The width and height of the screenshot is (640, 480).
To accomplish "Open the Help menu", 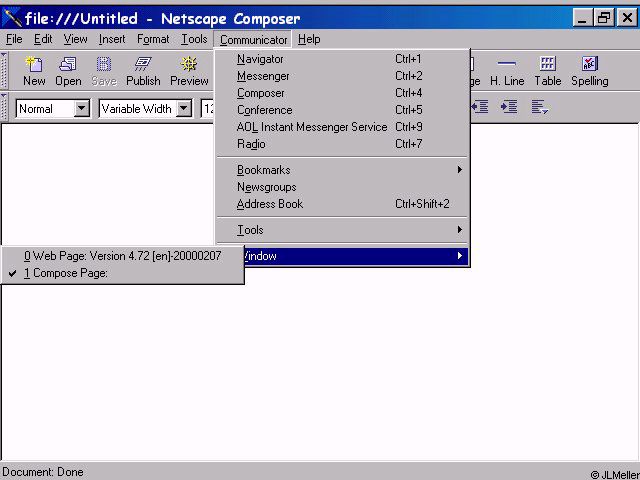I will 309,39.
